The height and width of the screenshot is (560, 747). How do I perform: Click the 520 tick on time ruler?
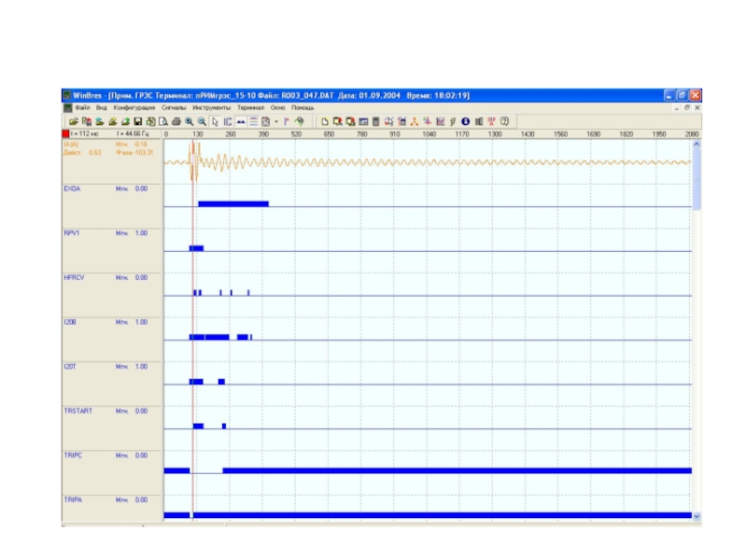[x=296, y=134]
